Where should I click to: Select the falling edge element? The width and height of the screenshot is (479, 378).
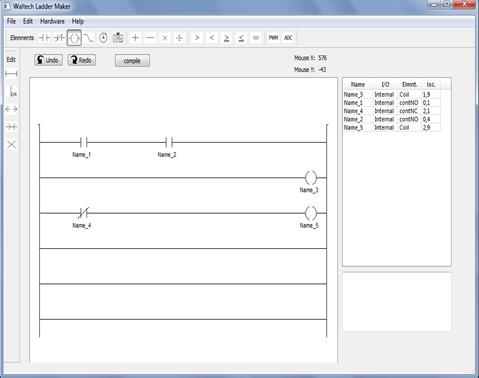[88, 38]
